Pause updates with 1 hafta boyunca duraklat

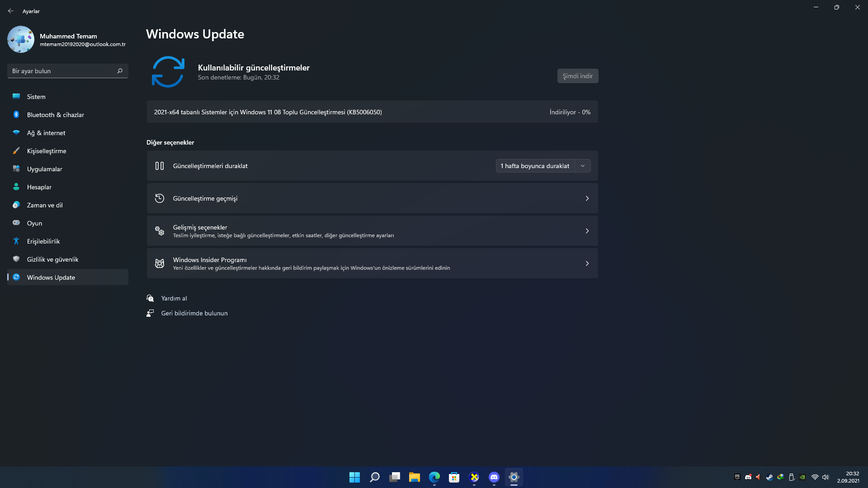535,166
